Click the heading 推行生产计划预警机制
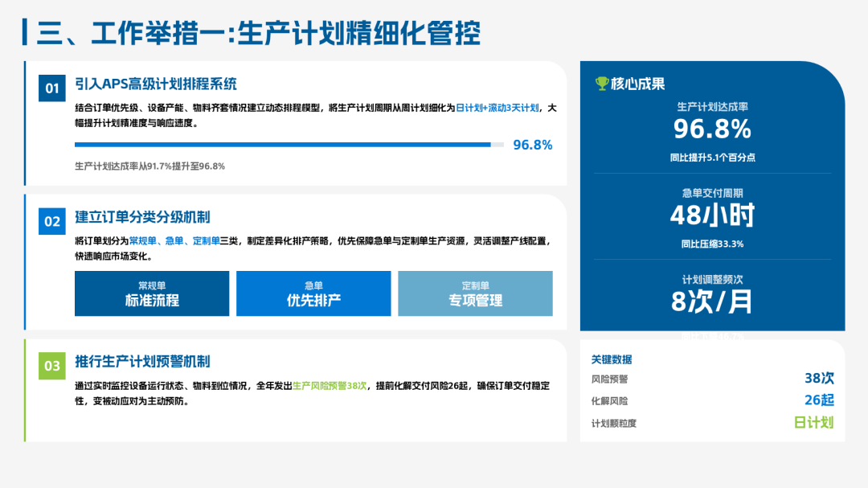 pyautogui.click(x=142, y=362)
